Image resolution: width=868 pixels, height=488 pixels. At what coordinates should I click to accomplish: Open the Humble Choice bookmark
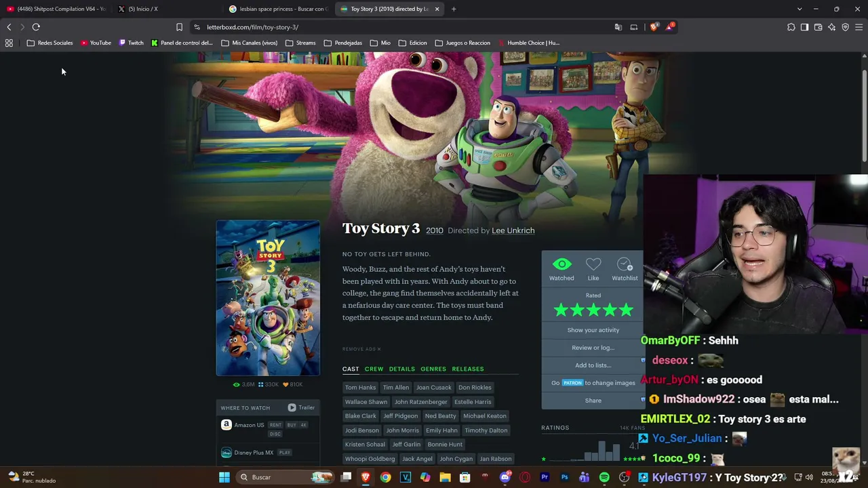coord(529,43)
